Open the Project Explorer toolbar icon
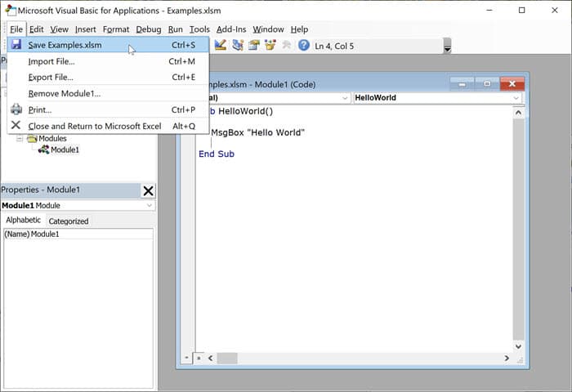This screenshot has width=572, height=392. pyautogui.click(x=238, y=45)
